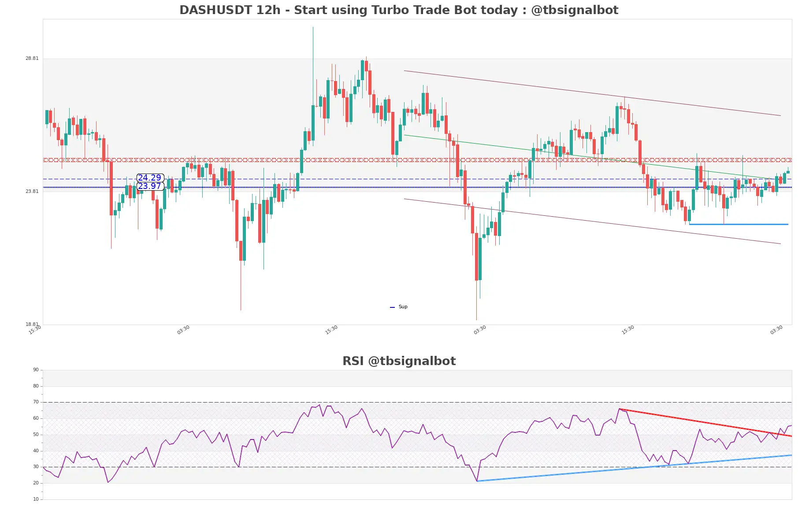Select the 24.29 price label

(150, 178)
